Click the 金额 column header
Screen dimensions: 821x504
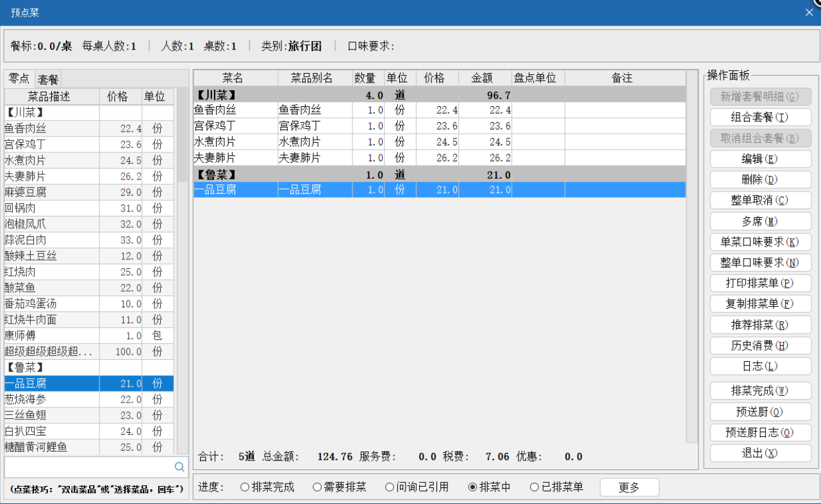pos(485,78)
